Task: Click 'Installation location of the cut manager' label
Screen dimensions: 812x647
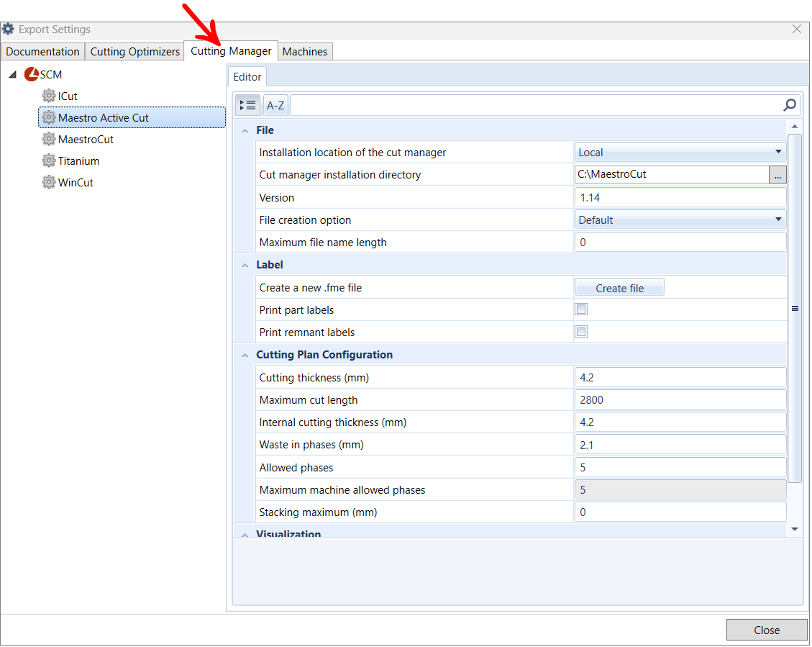Action: (x=352, y=153)
